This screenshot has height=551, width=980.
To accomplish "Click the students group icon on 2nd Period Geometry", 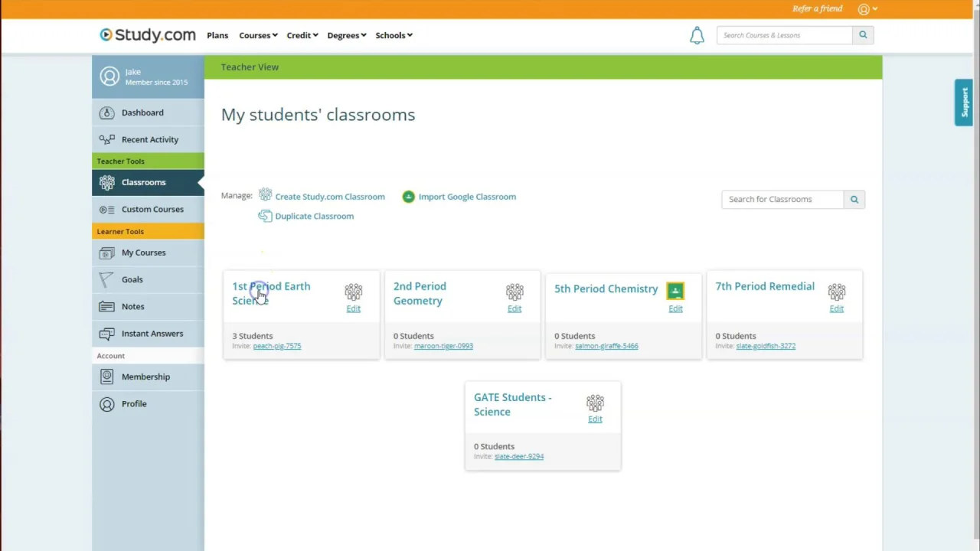I will click(x=514, y=292).
